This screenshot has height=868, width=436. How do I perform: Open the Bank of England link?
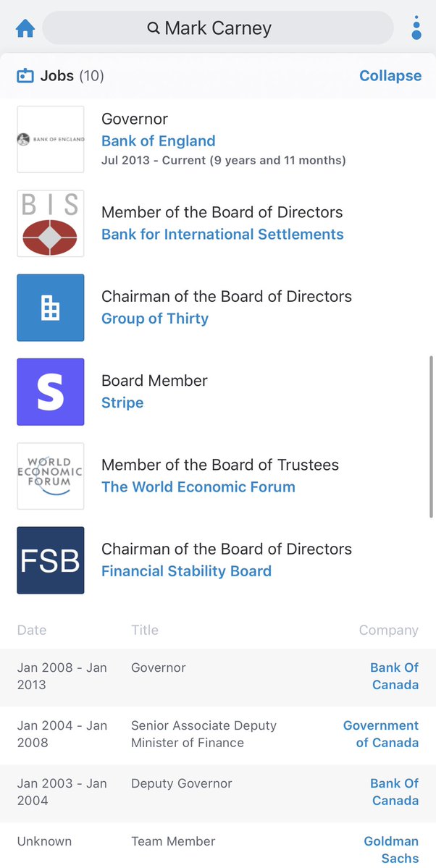tap(158, 141)
